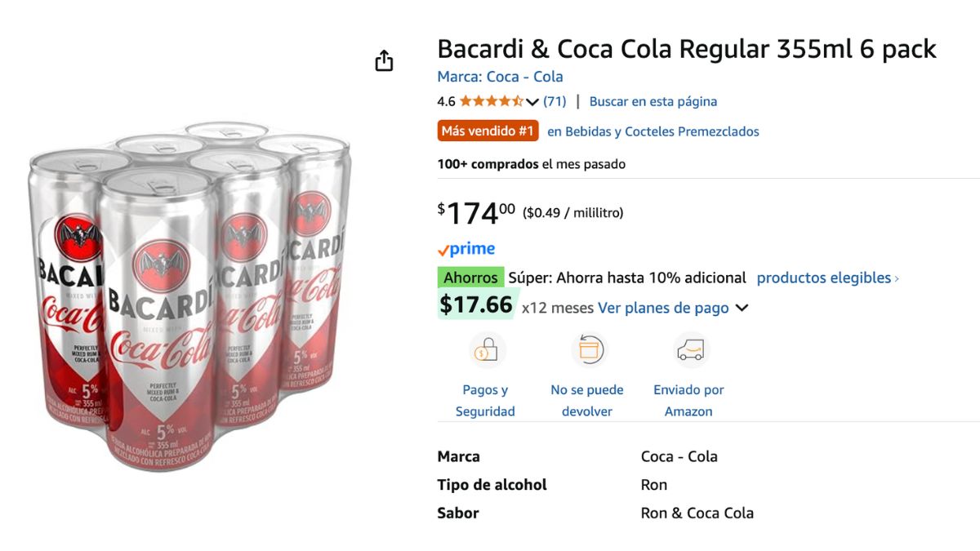This screenshot has height=551, width=980.
Task: Click the Más vendido #1 badge
Action: click(488, 131)
